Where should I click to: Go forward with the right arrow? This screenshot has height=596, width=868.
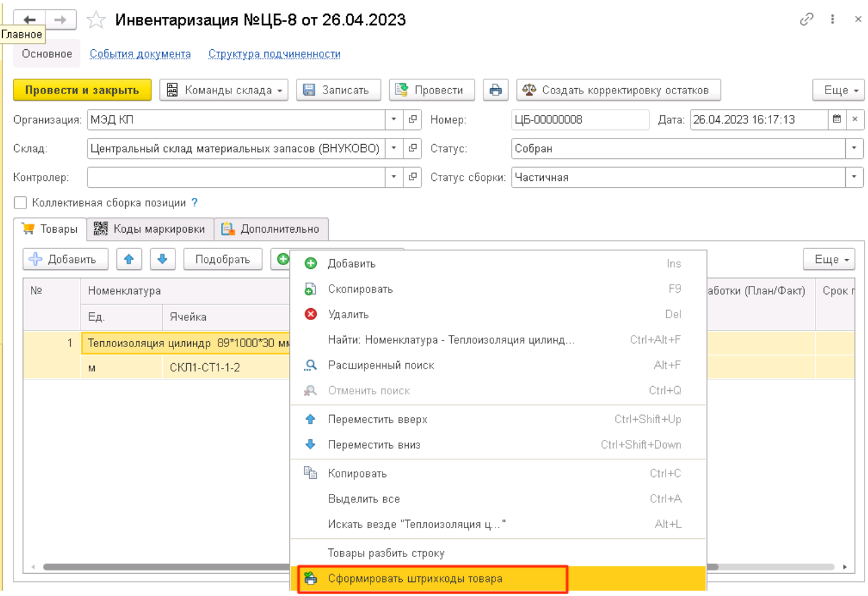coord(61,20)
